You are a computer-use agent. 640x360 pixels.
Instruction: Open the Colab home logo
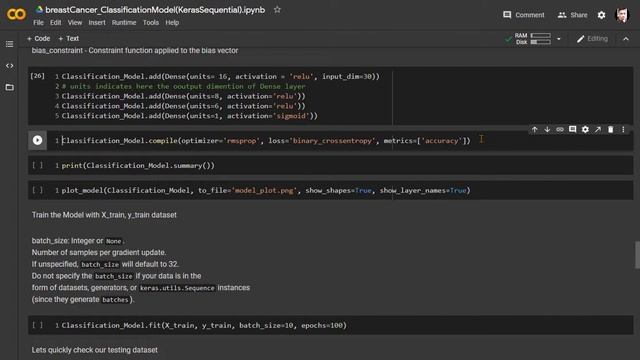click(16, 14)
